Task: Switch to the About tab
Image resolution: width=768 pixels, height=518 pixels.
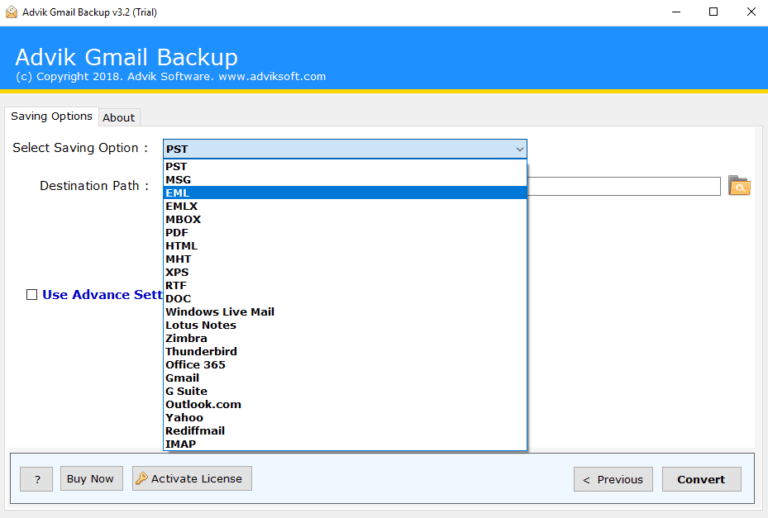Action: click(x=119, y=118)
